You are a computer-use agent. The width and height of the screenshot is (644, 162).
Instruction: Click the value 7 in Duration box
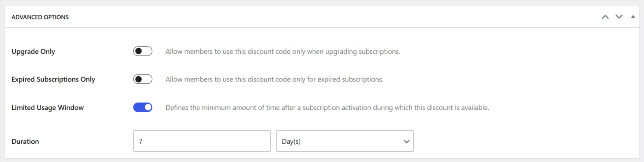(x=141, y=142)
